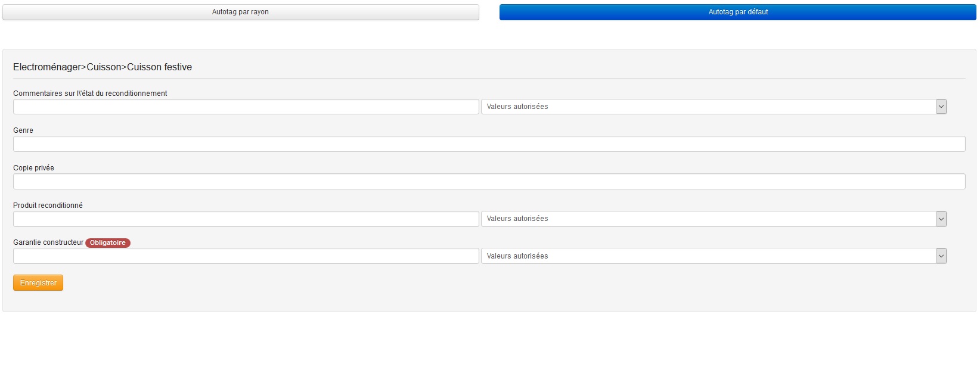Open Valeurs autorisées dropdown for Commentaires reconditionnement
Screen dimensions: 980x386
point(714,107)
